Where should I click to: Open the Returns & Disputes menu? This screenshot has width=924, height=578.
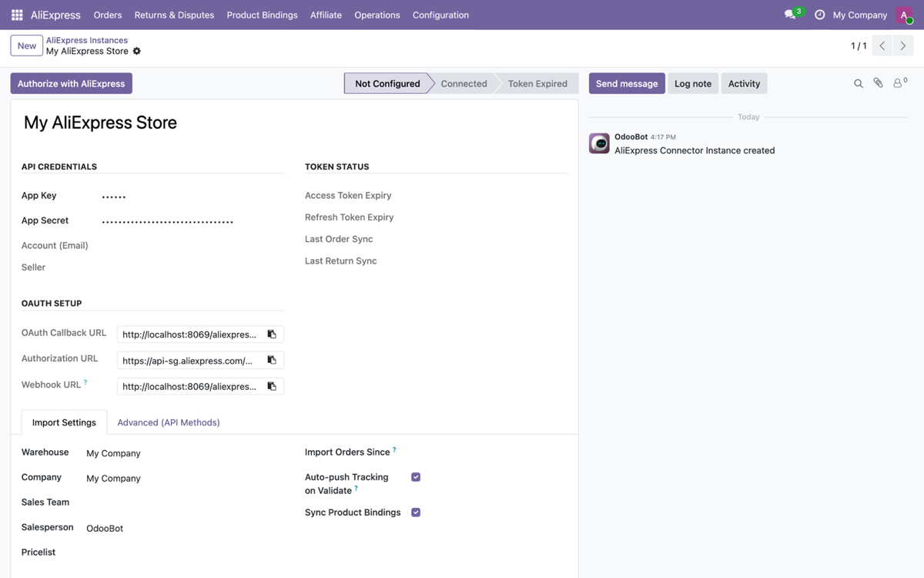174,15
